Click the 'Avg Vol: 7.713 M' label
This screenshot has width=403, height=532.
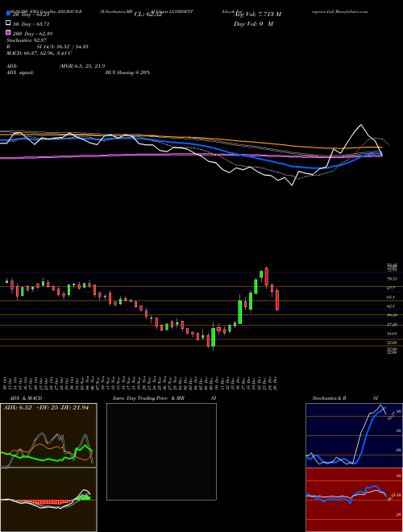click(x=257, y=15)
